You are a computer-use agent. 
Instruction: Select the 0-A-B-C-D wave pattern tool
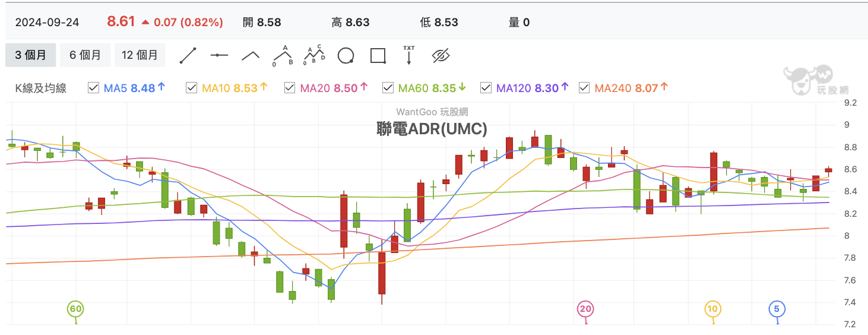pos(314,55)
